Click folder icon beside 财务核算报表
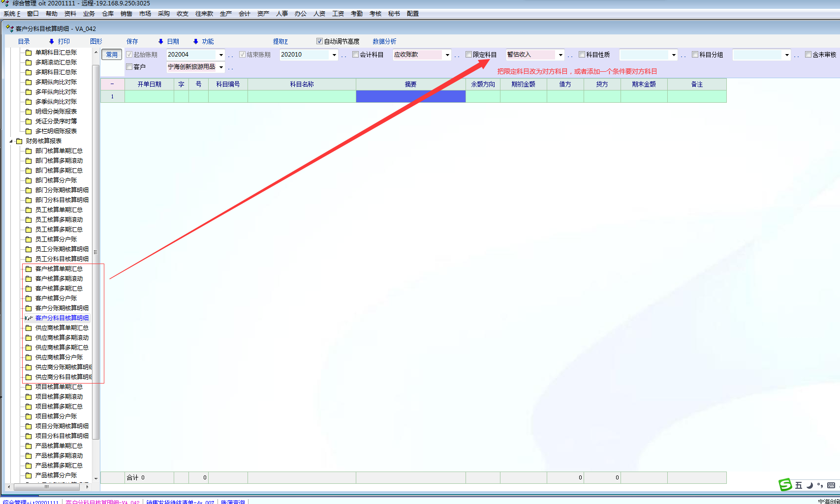This screenshot has height=504, width=840. (x=19, y=141)
